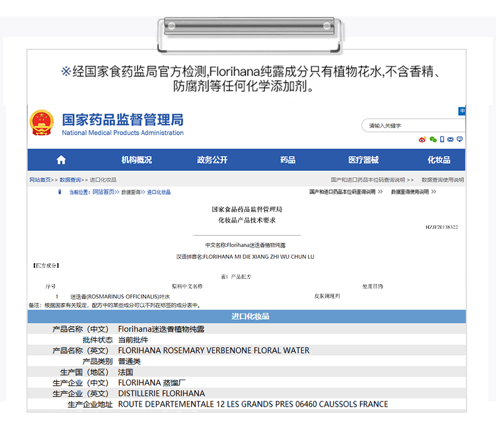
Task: Click 数据查询 link in gray breadcrumb
Action: 70,180
